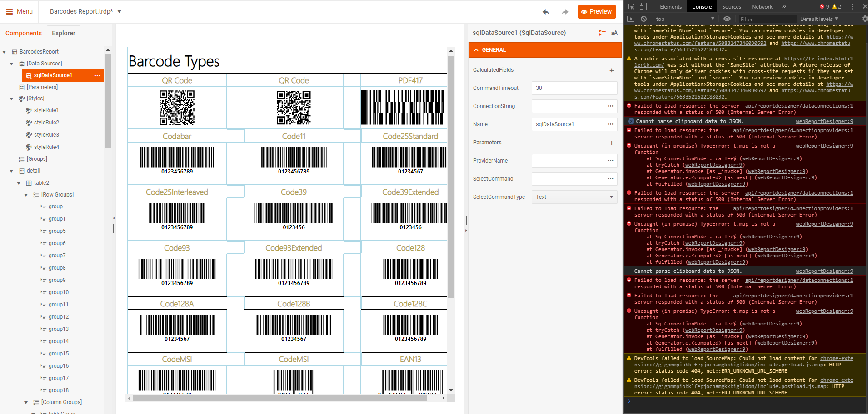
Task: Open the DevTools Console tab
Action: click(702, 6)
